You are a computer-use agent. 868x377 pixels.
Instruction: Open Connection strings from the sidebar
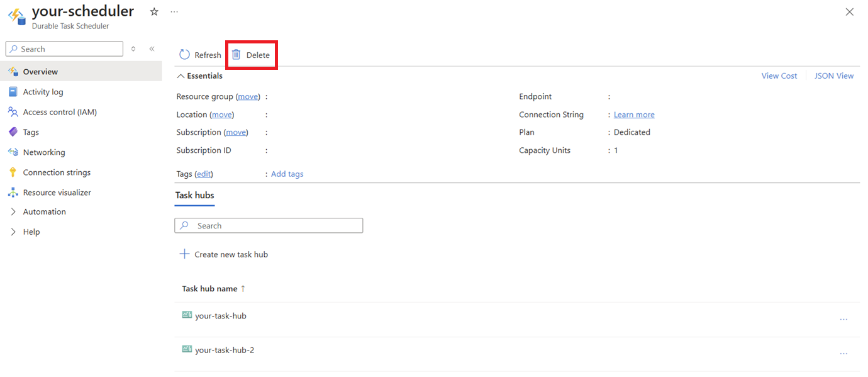point(57,172)
